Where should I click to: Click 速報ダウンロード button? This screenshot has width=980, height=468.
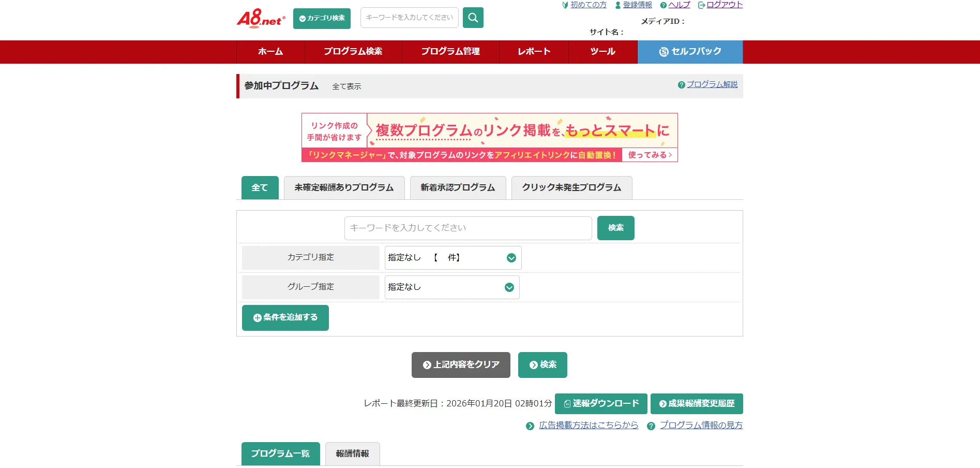601,404
